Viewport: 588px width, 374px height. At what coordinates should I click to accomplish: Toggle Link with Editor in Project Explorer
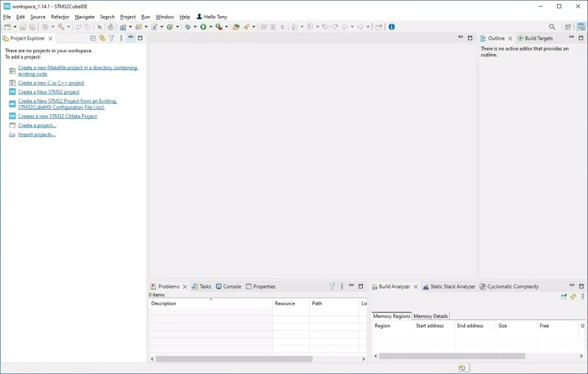102,38
